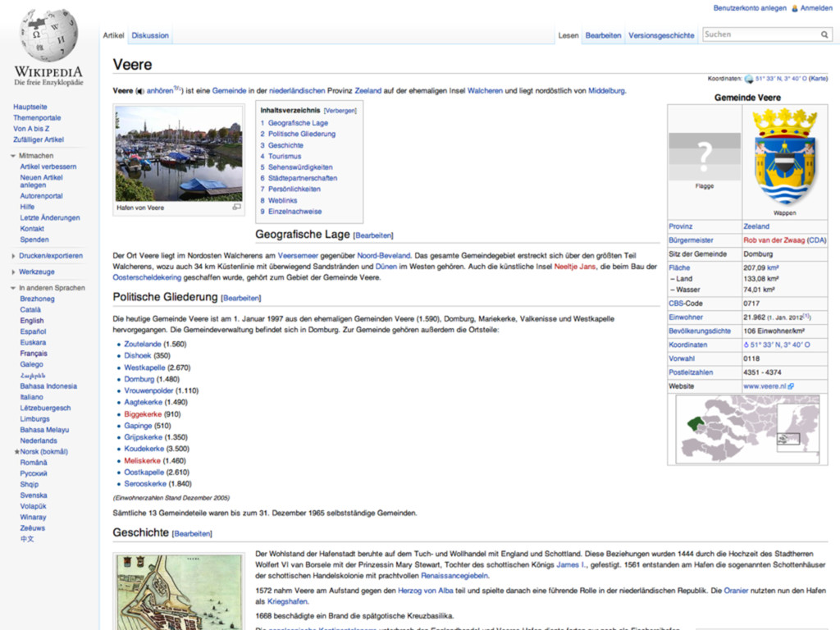Edit the Geschichte section
Screen dimensions: 840x630
click(x=192, y=534)
